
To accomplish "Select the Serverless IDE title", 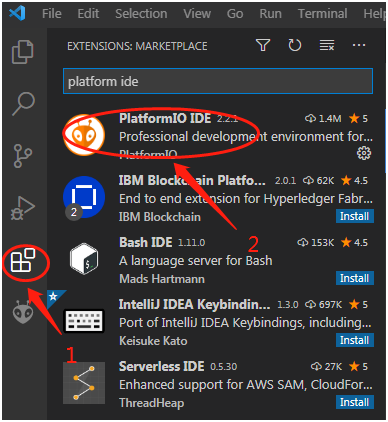I will click(162, 366).
